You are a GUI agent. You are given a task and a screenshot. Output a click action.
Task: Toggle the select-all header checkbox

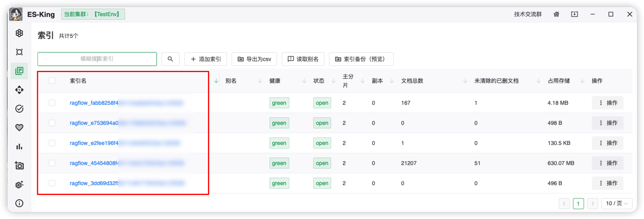coord(52,81)
